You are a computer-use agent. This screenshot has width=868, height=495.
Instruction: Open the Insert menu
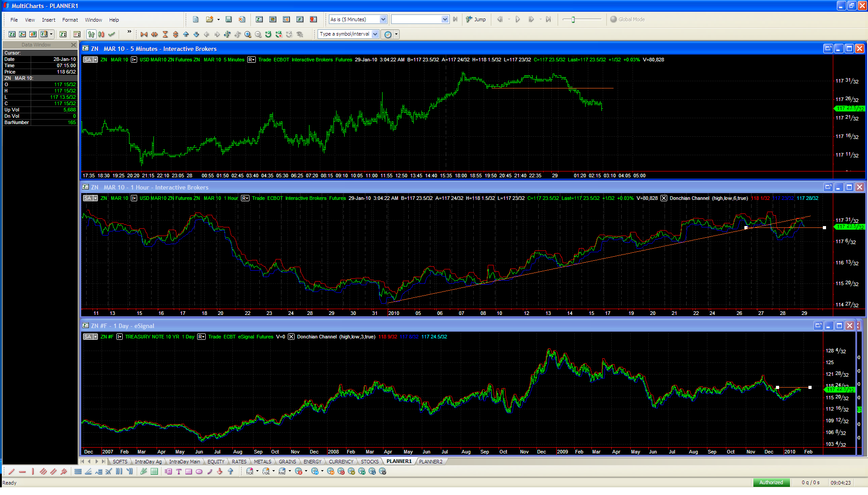pyautogui.click(x=49, y=20)
